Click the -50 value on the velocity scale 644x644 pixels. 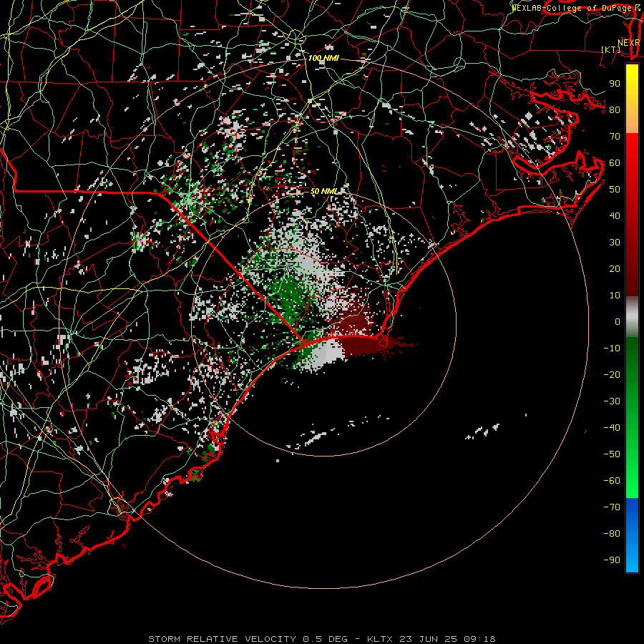pyautogui.click(x=612, y=454)
